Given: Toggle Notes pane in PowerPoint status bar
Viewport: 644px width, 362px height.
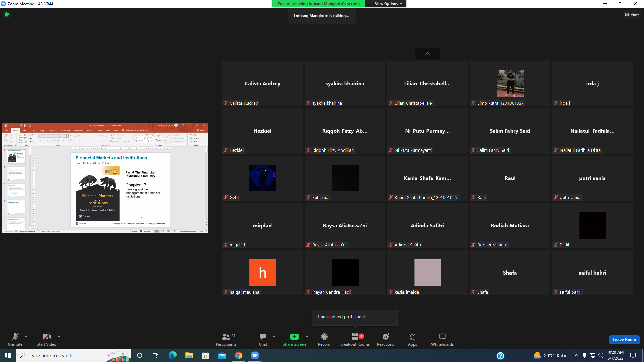Looking at the screenshot, I should [133, 231].
